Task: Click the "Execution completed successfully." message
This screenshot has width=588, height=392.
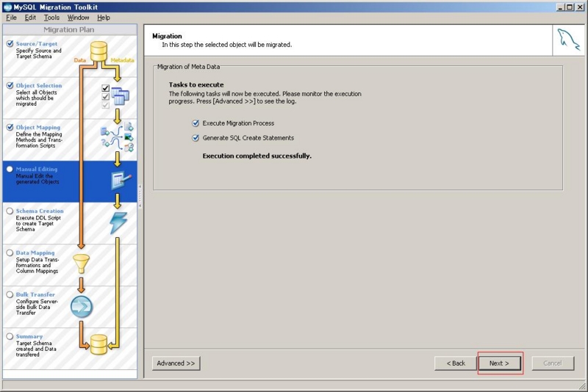Action: click(x=257, y=156)
